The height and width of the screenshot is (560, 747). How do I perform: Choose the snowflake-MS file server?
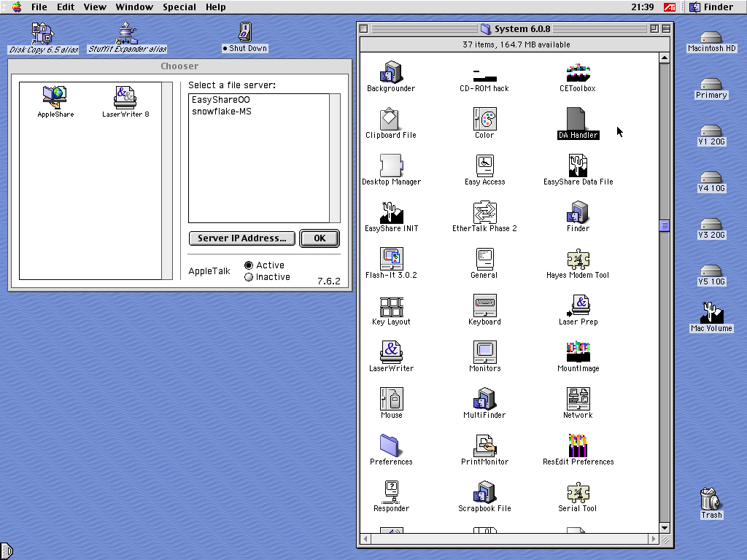point(258,112)
